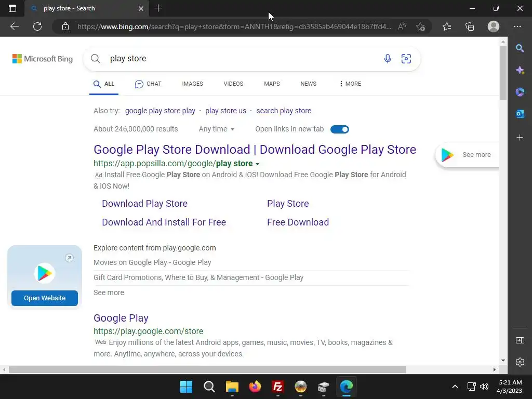Open the MORE search categories menu

tap(350, 84)
